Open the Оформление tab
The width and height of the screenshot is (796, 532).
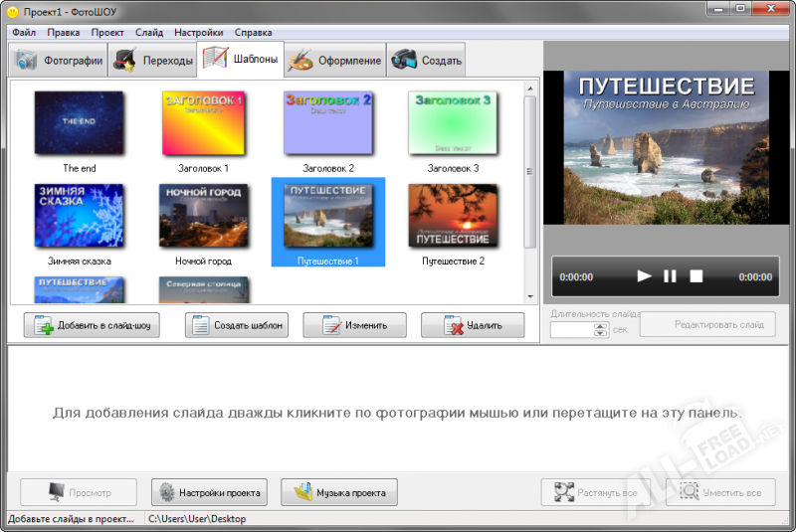[x=334, y=61]
